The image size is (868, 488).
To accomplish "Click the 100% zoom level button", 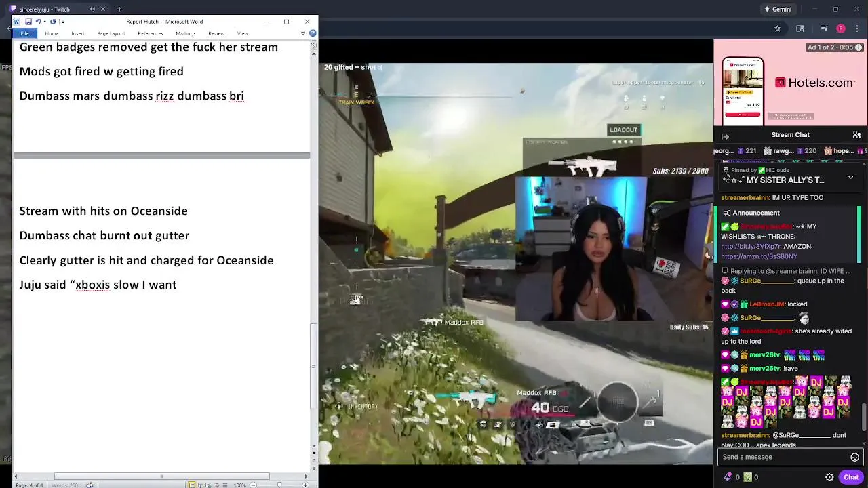I will pyautogui.click(x=240, y=485).
